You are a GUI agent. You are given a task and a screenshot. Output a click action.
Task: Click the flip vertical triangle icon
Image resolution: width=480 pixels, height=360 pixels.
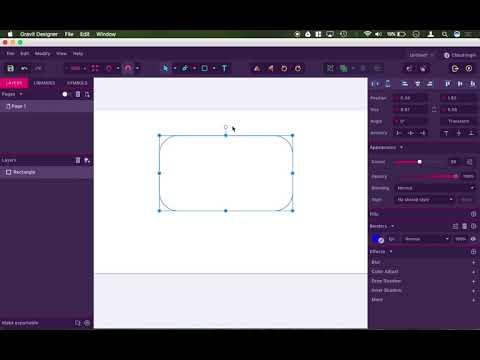[257, 68]
